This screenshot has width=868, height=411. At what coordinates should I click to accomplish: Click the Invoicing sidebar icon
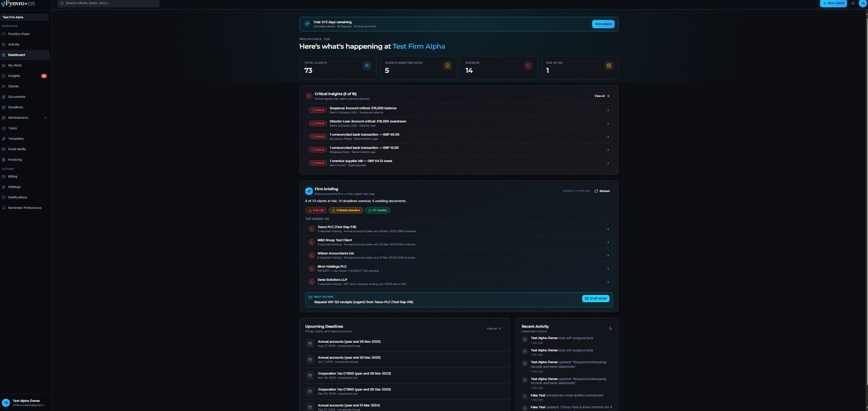click(4, 160)
